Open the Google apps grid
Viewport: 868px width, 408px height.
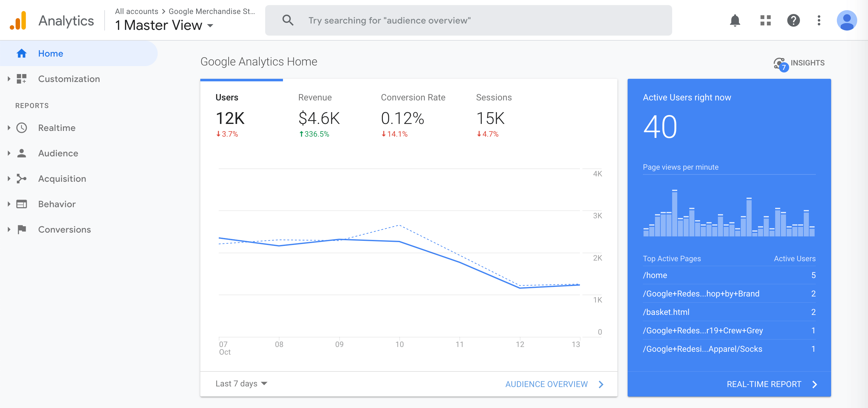pos(766,21)
